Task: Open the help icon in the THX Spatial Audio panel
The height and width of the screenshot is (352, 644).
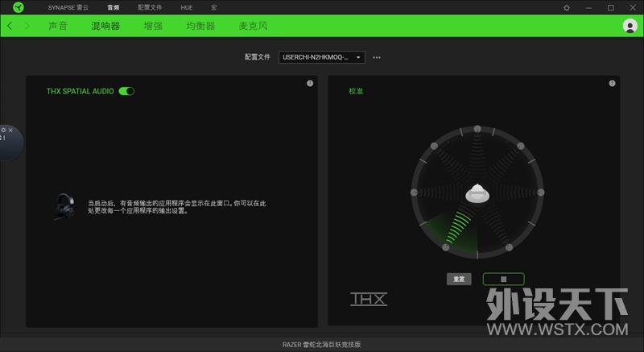Action: pyautogui.click(x=310, y=84)
